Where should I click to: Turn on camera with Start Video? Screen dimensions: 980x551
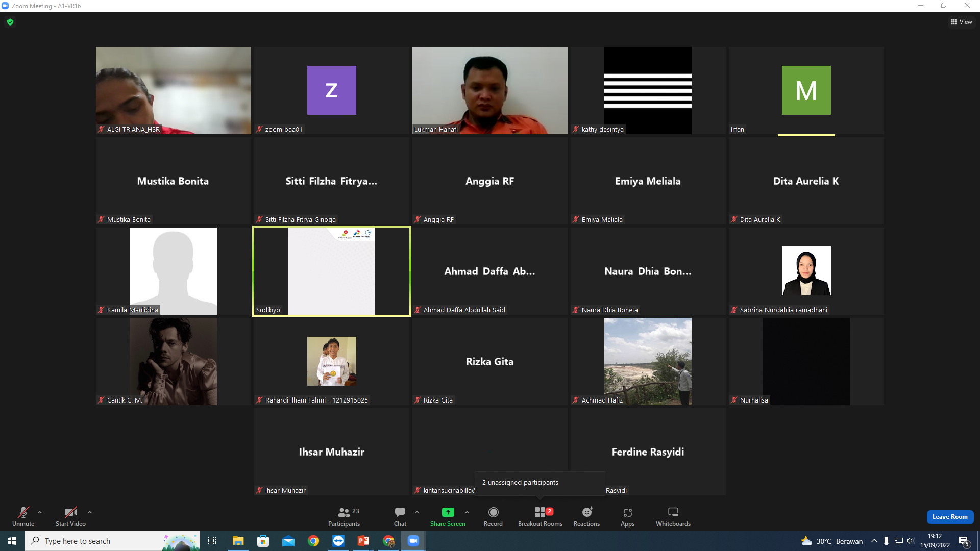[x=70, y=516]
